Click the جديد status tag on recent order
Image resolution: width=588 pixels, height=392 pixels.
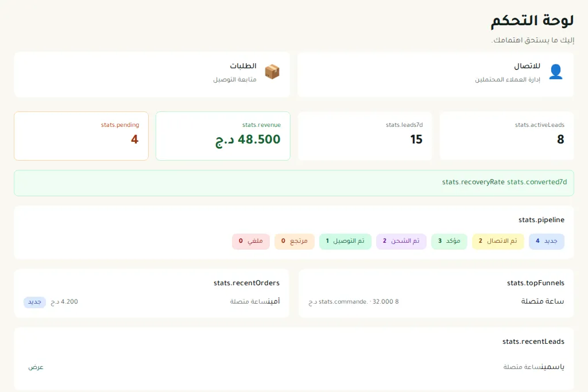tap(34, 302)
